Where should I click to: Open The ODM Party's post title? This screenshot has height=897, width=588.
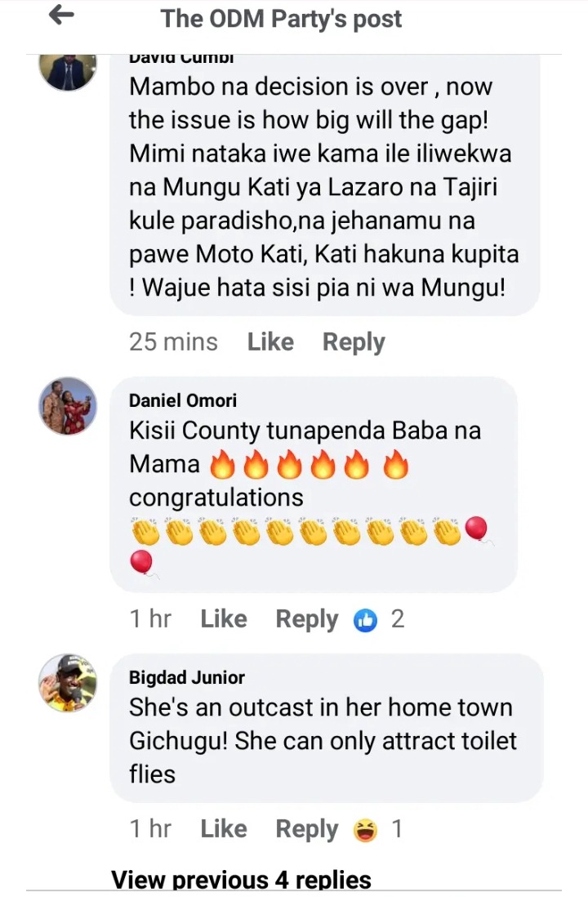pyautogui.click(x=281, y=19)
